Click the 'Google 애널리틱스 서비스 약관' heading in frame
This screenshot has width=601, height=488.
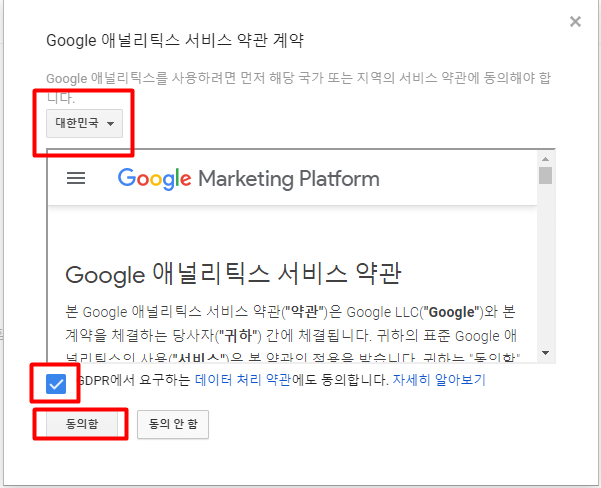point(233,274)
